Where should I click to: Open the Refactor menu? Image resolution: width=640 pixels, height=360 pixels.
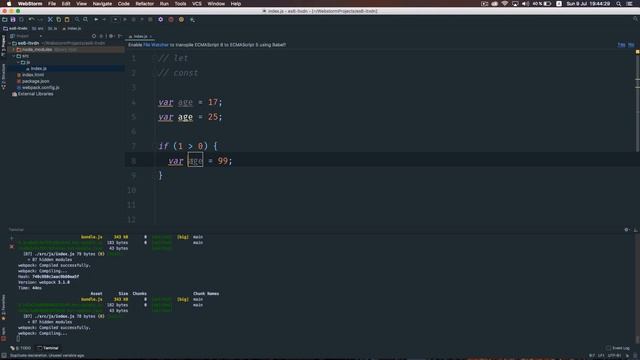pos(144,4)
